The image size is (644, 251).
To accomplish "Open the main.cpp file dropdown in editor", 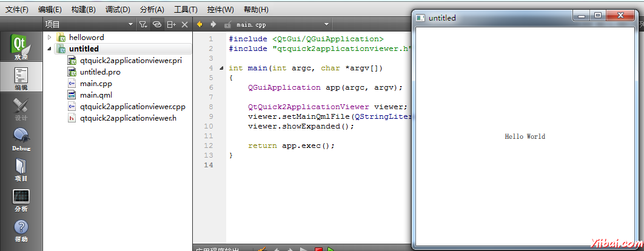I will point(327,24).
